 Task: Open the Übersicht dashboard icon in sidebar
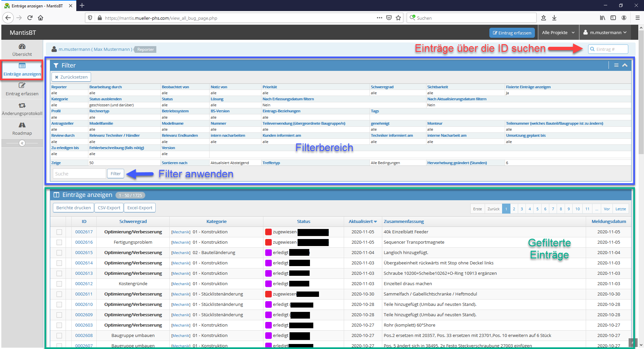tap(22, 46)
